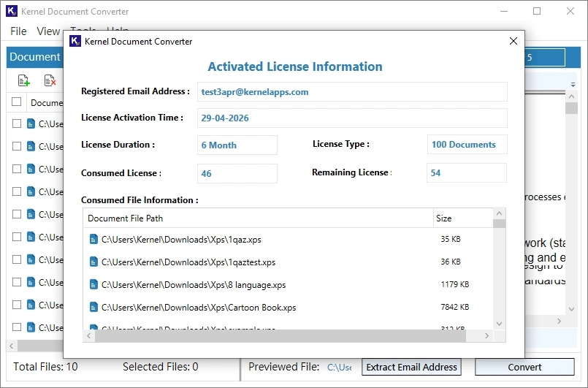
Task: Check the fifth document row checkbox
Action: click(17, 214)
